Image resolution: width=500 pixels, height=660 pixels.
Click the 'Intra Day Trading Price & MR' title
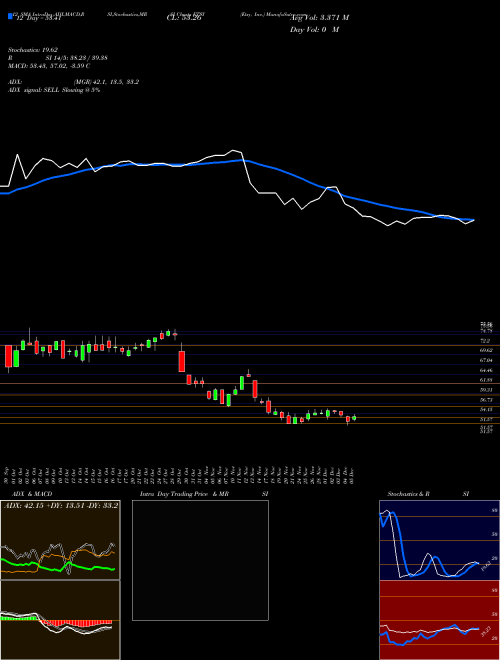pos(185,494)
